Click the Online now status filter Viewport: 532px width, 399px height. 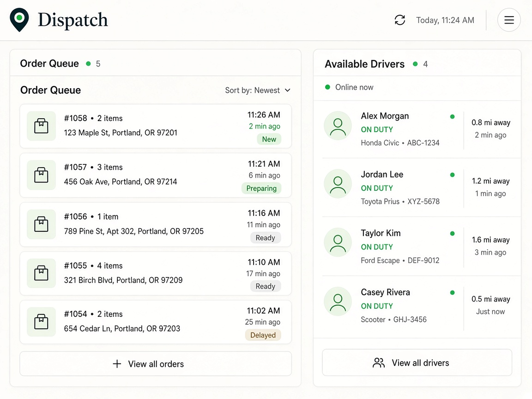click(x=349, y=87)
